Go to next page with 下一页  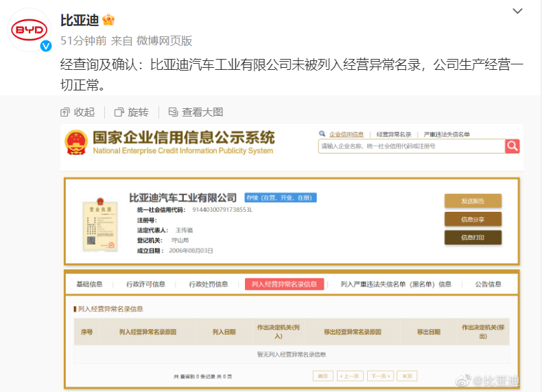(380, 376)
